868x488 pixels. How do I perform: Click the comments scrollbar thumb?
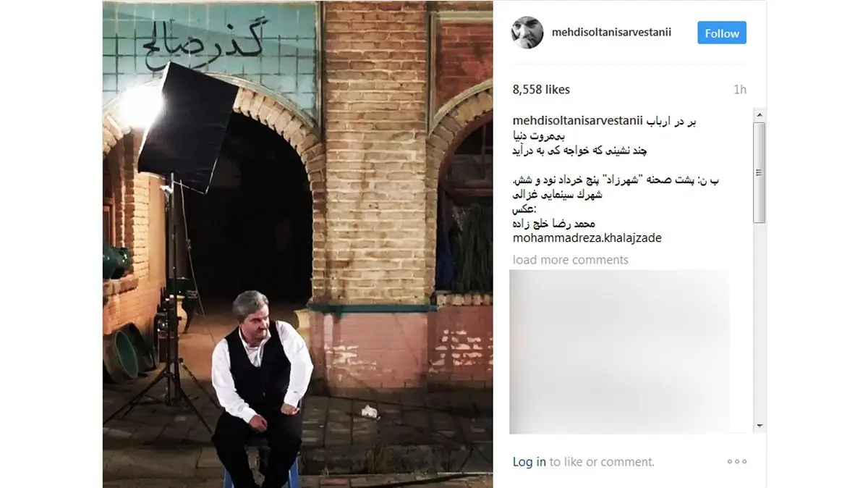[759, 172]
